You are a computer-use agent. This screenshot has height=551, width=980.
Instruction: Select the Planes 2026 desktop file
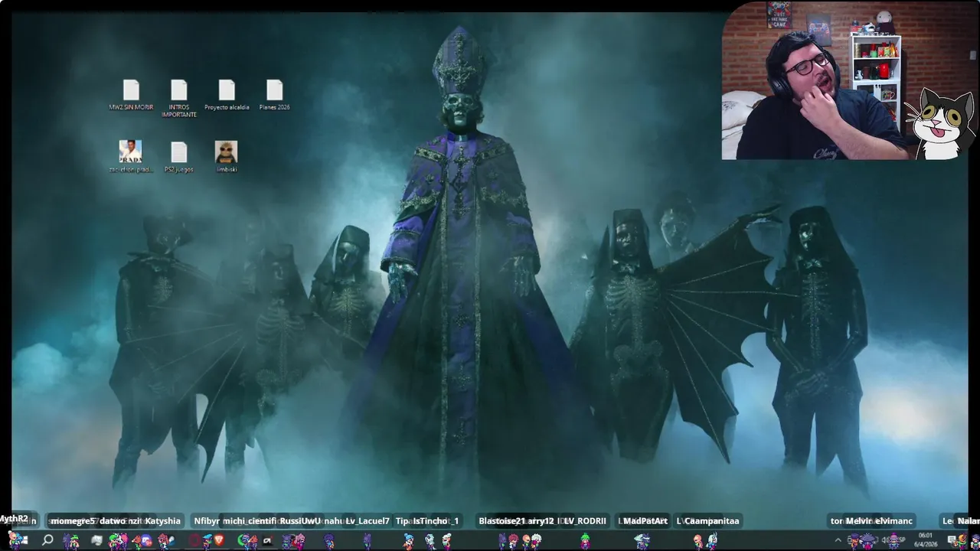[274, 95]
